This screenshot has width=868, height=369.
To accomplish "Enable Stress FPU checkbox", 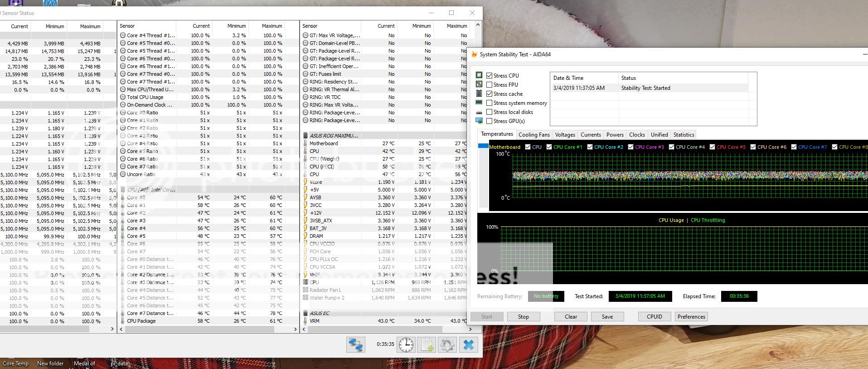I will click(489, 84).
